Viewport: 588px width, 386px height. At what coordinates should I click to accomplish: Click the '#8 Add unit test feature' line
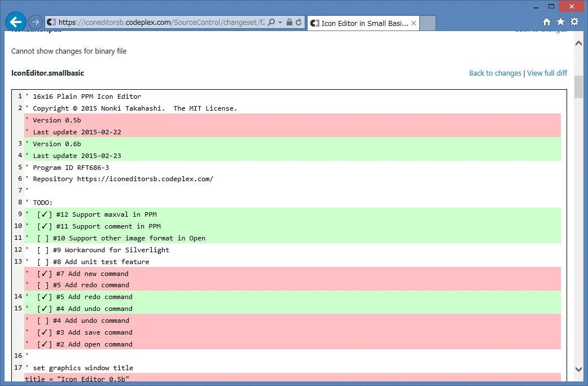[x=293, y=262]
